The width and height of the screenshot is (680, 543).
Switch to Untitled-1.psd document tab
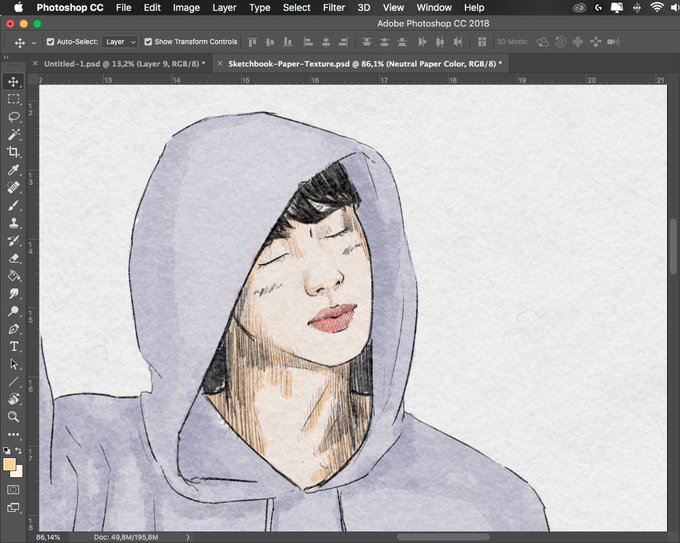pos(124,64)
